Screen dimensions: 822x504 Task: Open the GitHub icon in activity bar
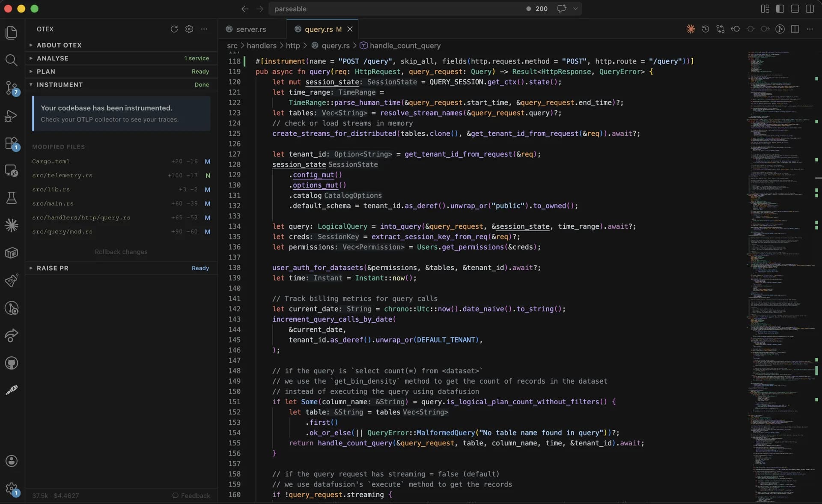tap(11, 363)
